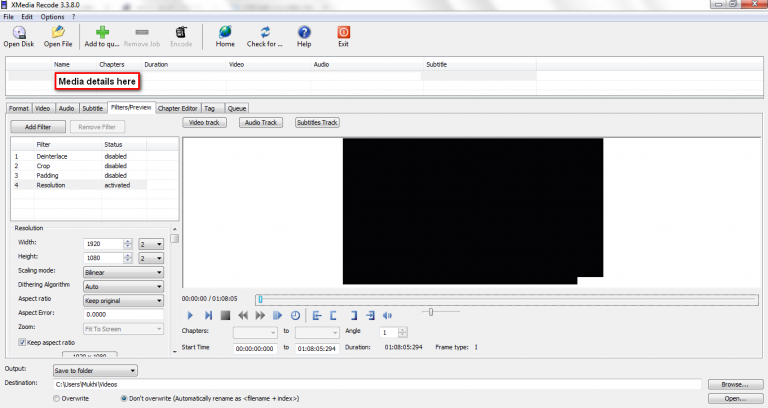Viewport: 768px width, 408px height.
Task: Click the Video track button
Action: click(204, 122)
